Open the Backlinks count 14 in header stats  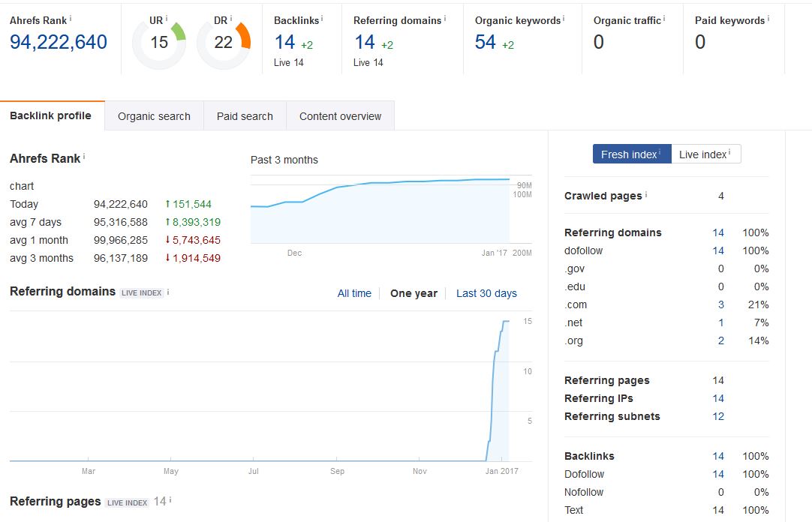point(284,42)
